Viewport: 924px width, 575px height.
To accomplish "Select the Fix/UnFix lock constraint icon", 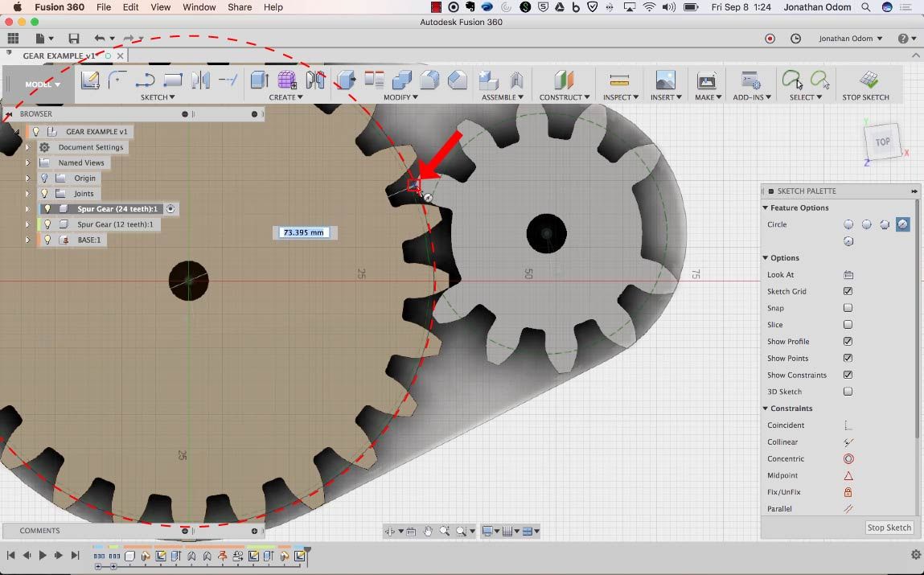I will point(848,492).
